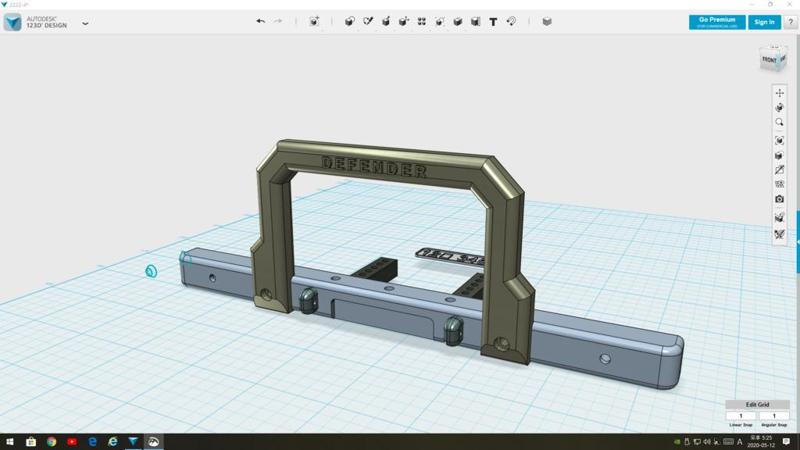The width and height of the screenshot is (800, 450).
Task: Edit the Angular Snap value field
Action: tap(773, 416)
